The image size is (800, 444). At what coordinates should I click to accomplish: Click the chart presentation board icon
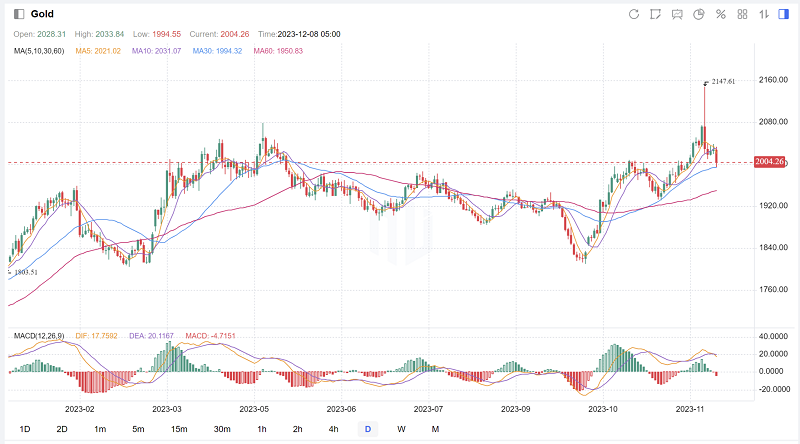pyautogui.click(x=677, y=14)
